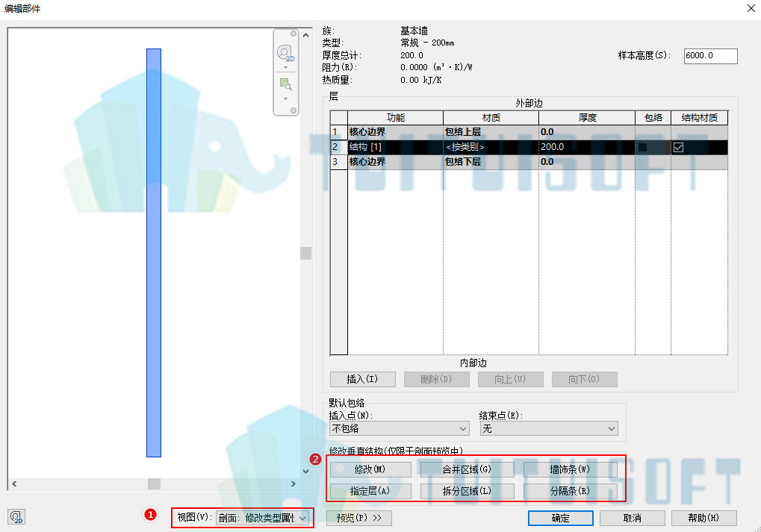Click the 分隔条(R) button
761x532 pixels.
571,491
